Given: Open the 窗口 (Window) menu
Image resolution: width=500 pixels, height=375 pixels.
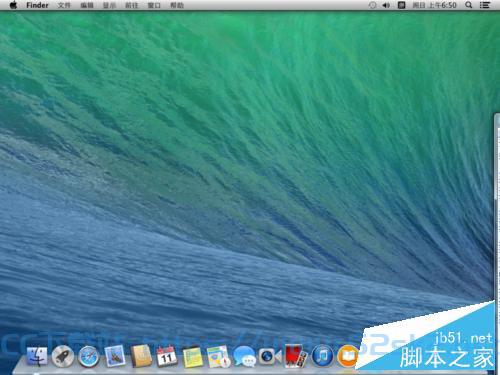Looking at the screenshot, I should (154, 5).
